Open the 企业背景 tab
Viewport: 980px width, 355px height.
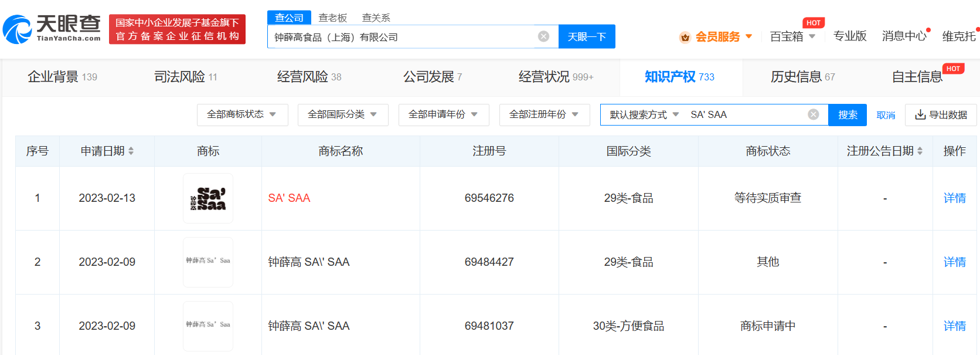[x=63, y=77]
